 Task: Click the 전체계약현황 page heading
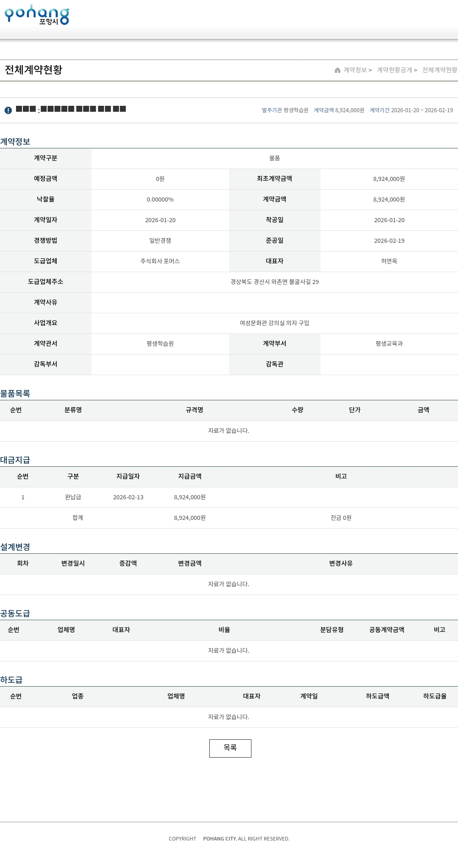tap(33, 70)
